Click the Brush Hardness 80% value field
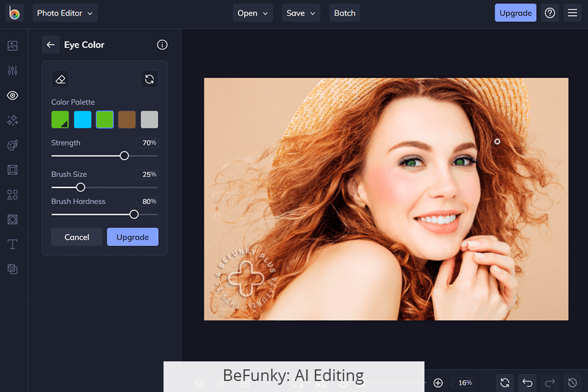588x392 pixels. pos(147,202)
